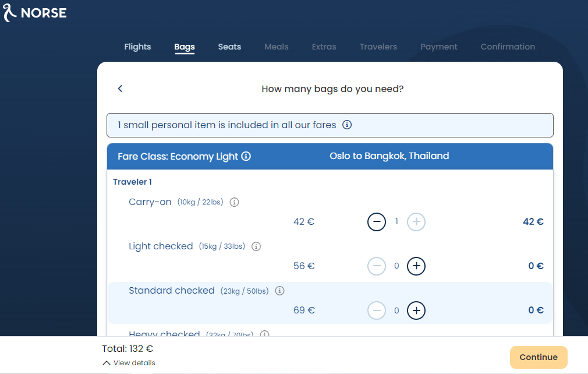Viewport: 588px width, 374px height.
Task: Add one Standard checked bag
Action: [x=416, y=311]
